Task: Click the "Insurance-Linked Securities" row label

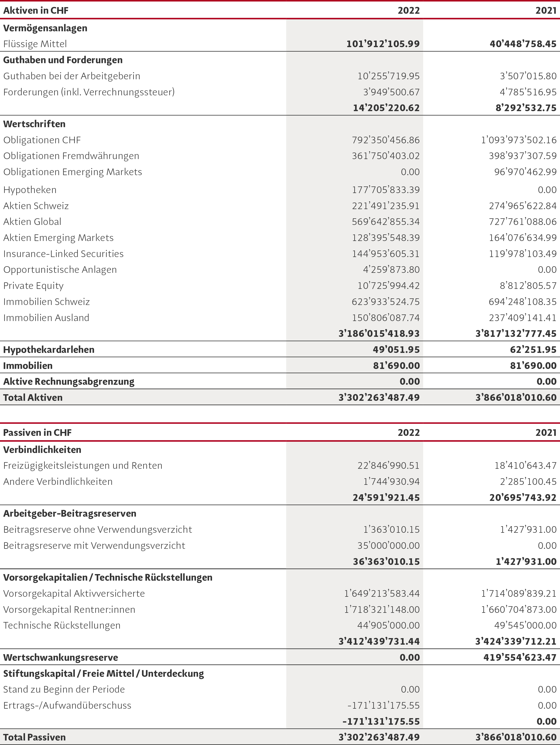Action: (63, 254)
